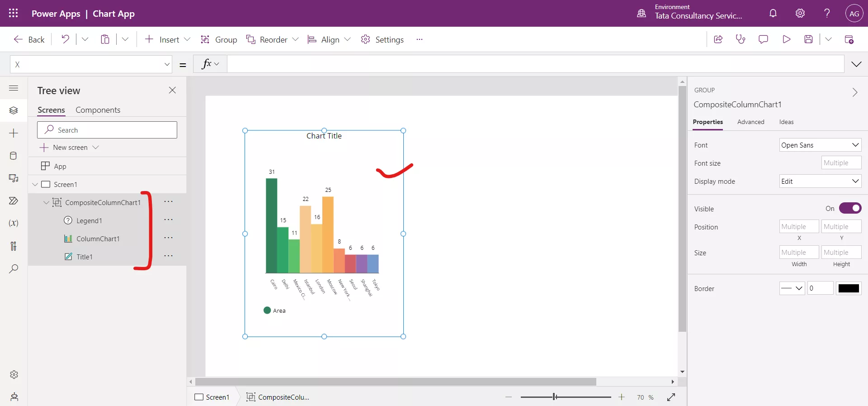Open the App checker stethoscope icon
The width and height of the screenshot is (868, 406).
[x=741, y=39]
